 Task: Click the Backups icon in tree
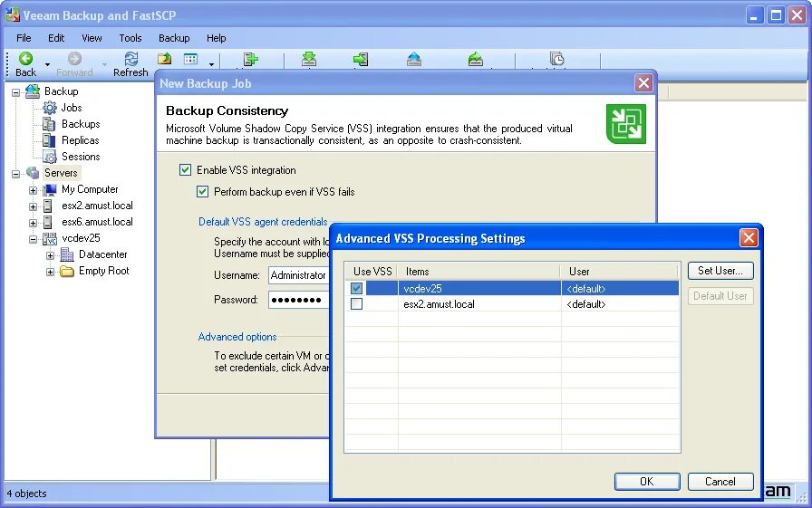click(x=49, y=124)
